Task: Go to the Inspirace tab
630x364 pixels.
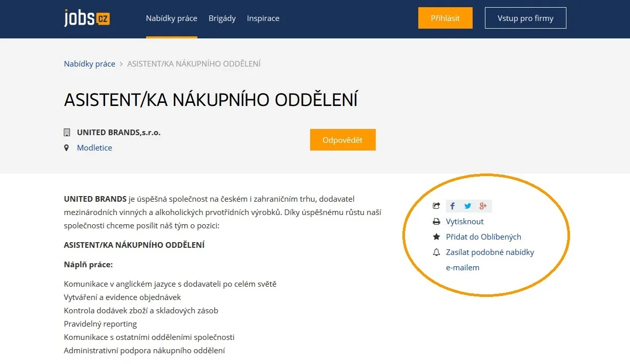Action: point(263,18)
